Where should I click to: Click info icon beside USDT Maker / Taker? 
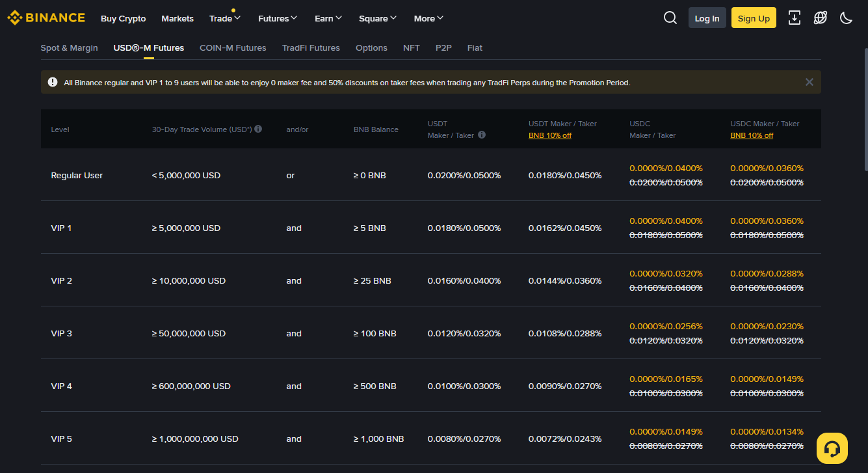[482, 135]
